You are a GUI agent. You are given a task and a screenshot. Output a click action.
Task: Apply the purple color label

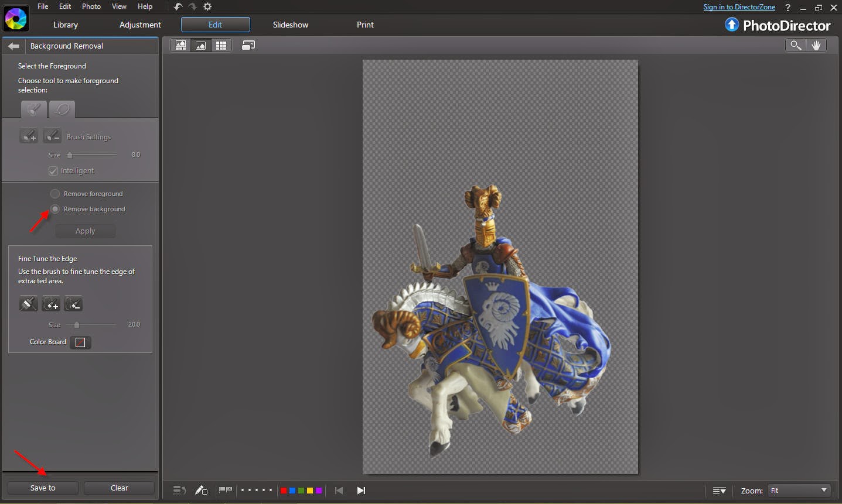click(x=319, y=491)
